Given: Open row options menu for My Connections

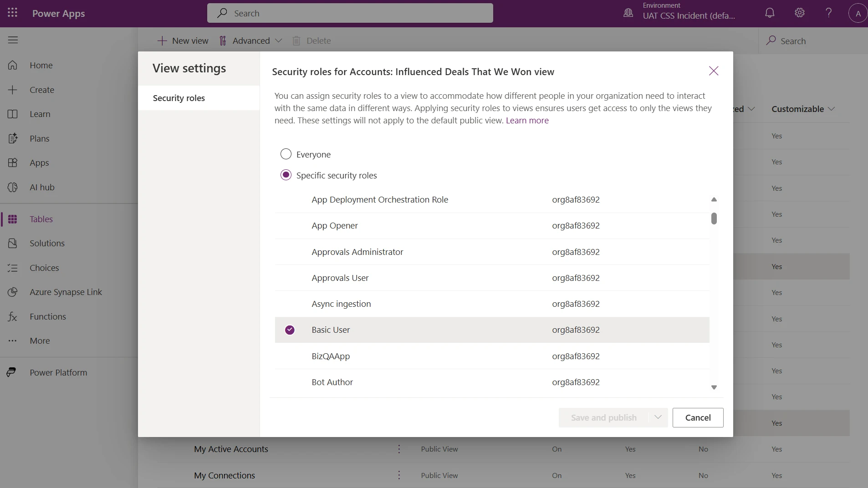Looking at the screenshot, I should (398, 475).
